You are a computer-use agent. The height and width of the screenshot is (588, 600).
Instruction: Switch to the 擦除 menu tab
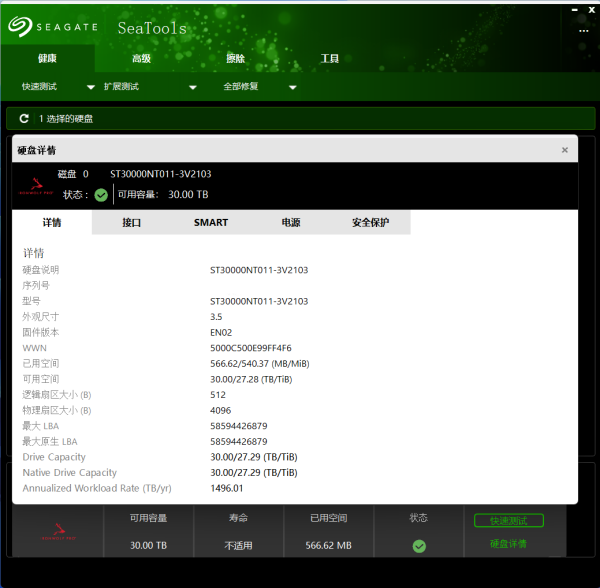[x=235, y=59]
